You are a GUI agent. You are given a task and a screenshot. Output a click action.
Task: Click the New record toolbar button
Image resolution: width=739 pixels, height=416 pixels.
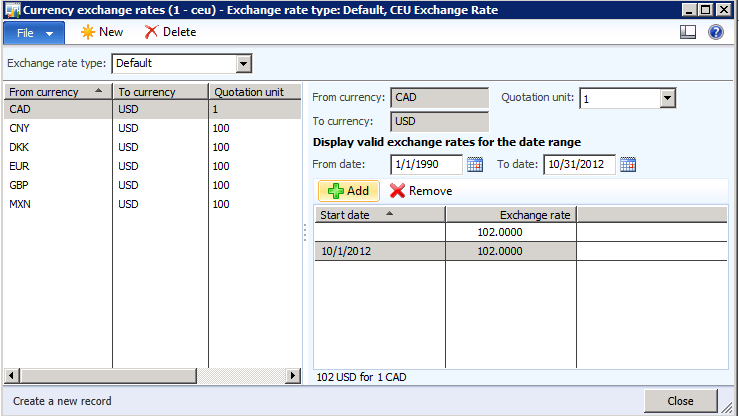[x=102, y=32]
